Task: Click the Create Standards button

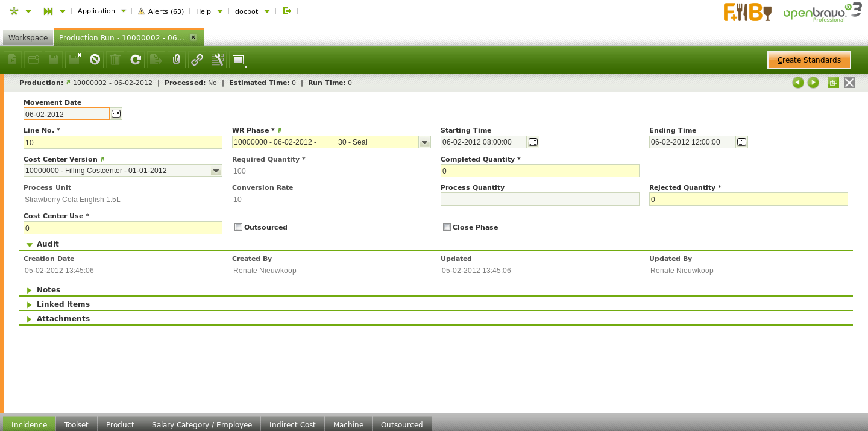Action: 809,60
